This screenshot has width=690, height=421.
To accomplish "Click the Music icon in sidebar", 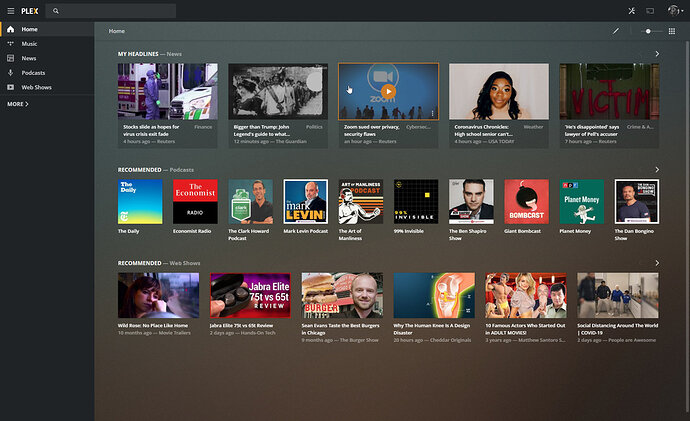I will pyautogui.click(x=11, y=44).
